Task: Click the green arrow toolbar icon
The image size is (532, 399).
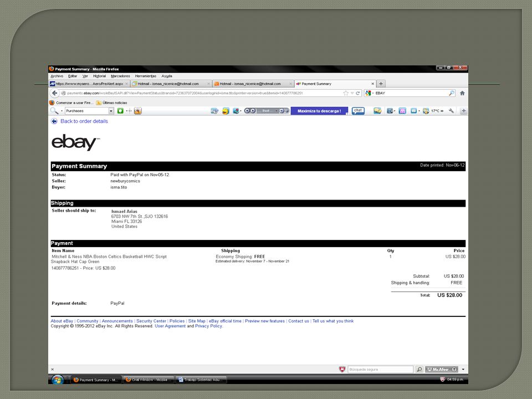Action: 120,111
